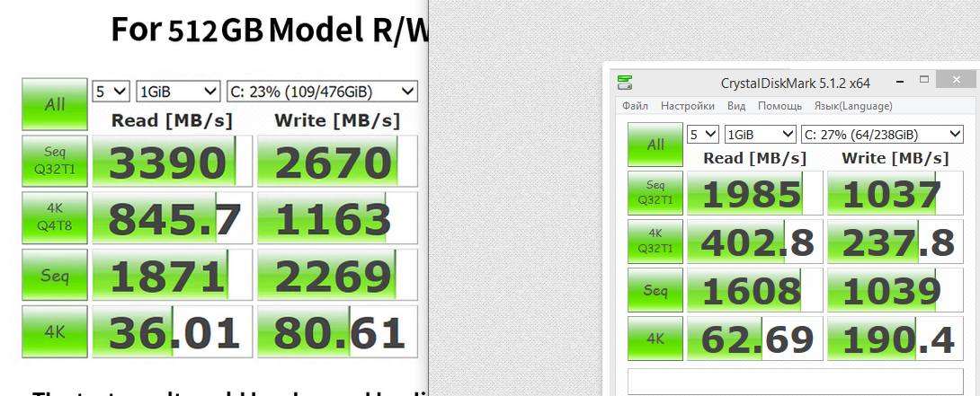Image resolution: width=980 pixels, height=396 pixels.
Task: Click the CrystalDiskMark 5.1.2 x64 title text
Action: pyautogui.click(x=795, y=84)
